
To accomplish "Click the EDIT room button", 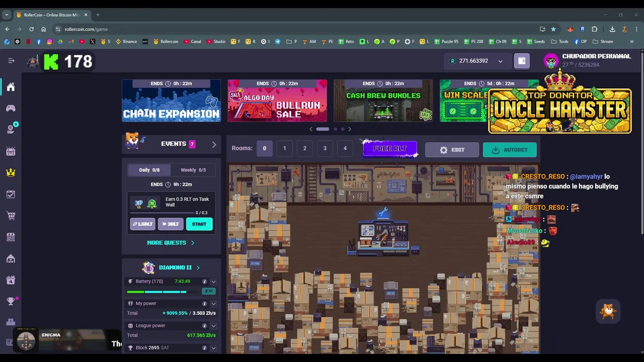I will 452,150.
